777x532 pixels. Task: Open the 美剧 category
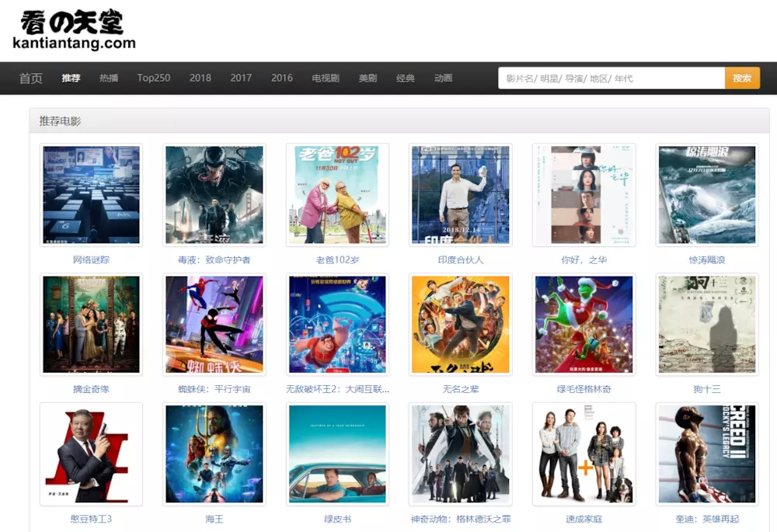point(368,78)
